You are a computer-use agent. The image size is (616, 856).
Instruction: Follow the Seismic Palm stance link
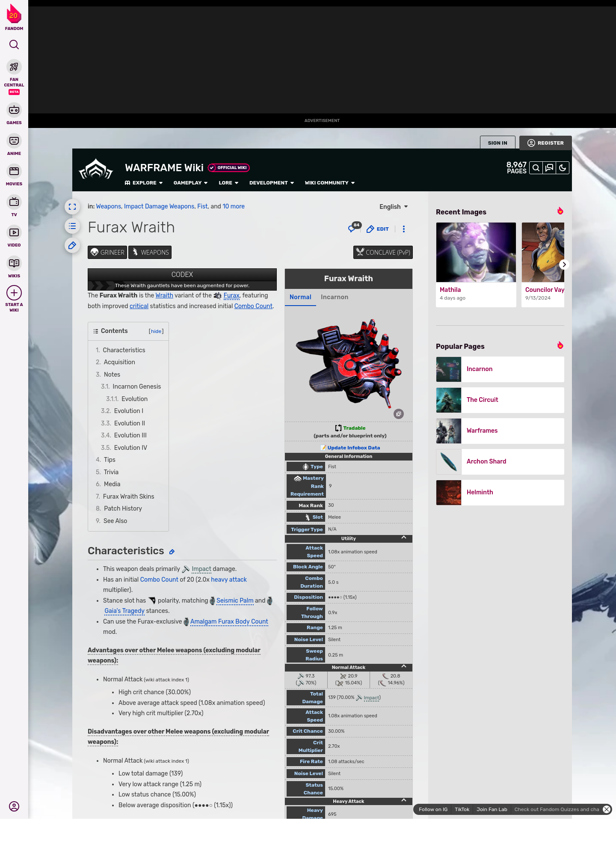(x=235, y=600)
